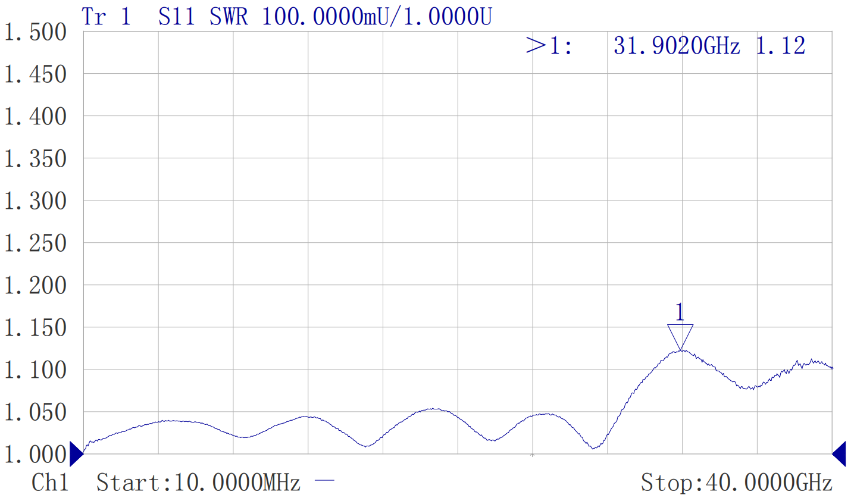
Task: Select the left reference level arrow
Action: 76,454
